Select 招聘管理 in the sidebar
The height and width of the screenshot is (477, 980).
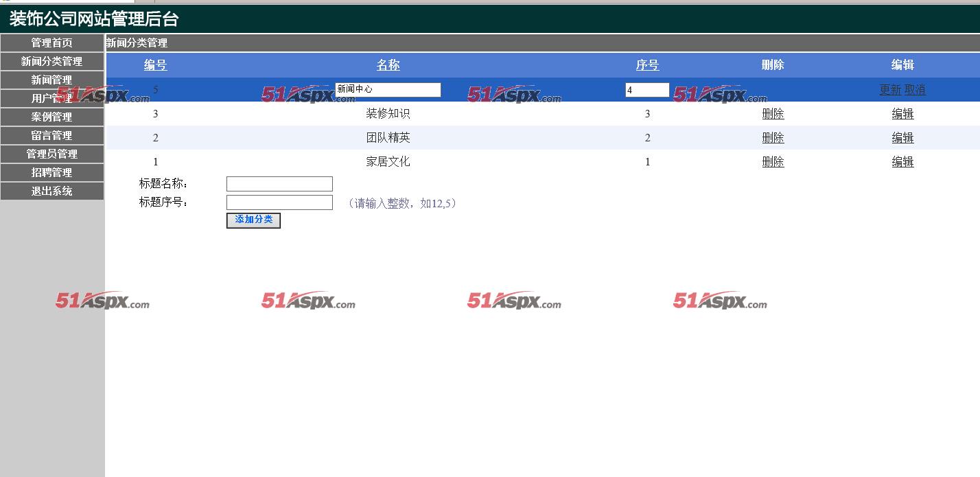pyautogui.click(x=51, y=172)
